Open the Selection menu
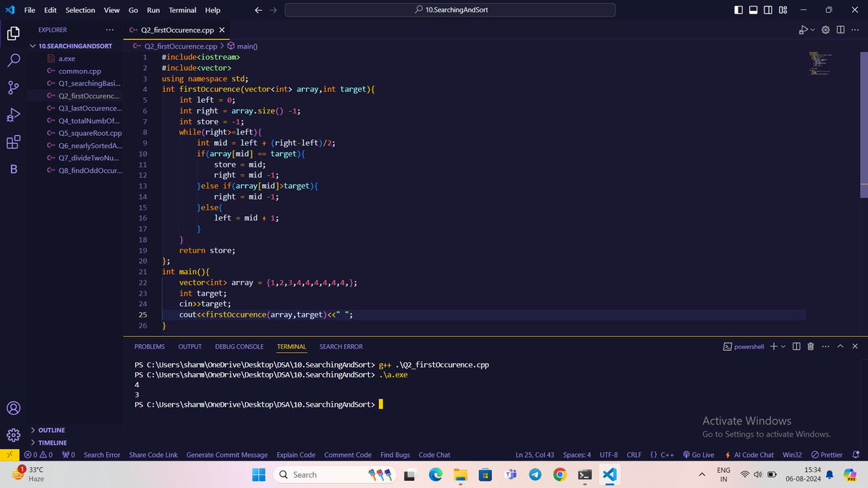Viewport: 868px width, 488px height. 80,10
